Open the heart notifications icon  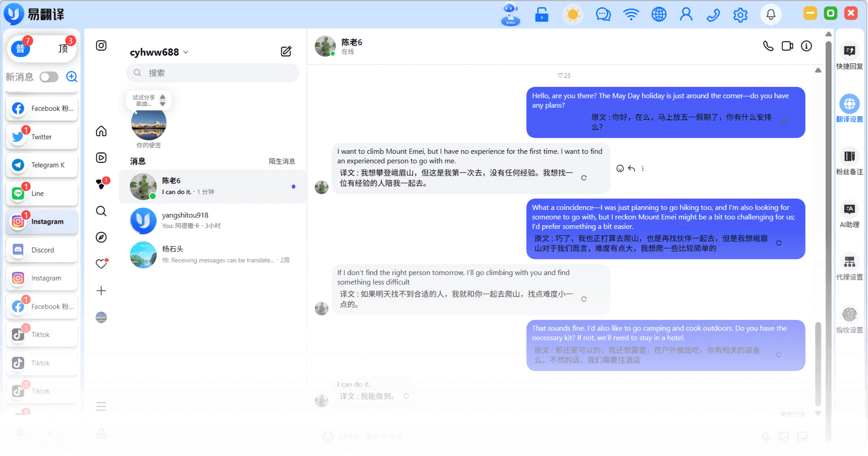(x=101, y=264)
